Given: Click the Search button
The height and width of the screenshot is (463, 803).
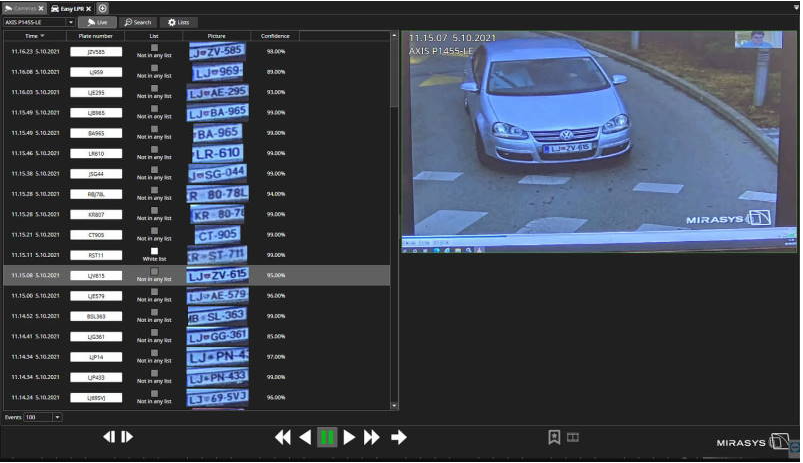Looking at the screenshot, I should click(x=138, y=21).
